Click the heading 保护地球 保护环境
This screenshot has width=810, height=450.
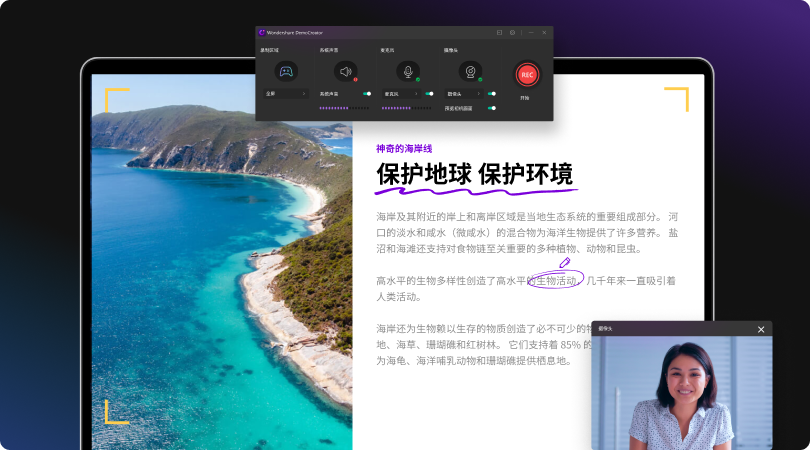(x=475, y=174)
